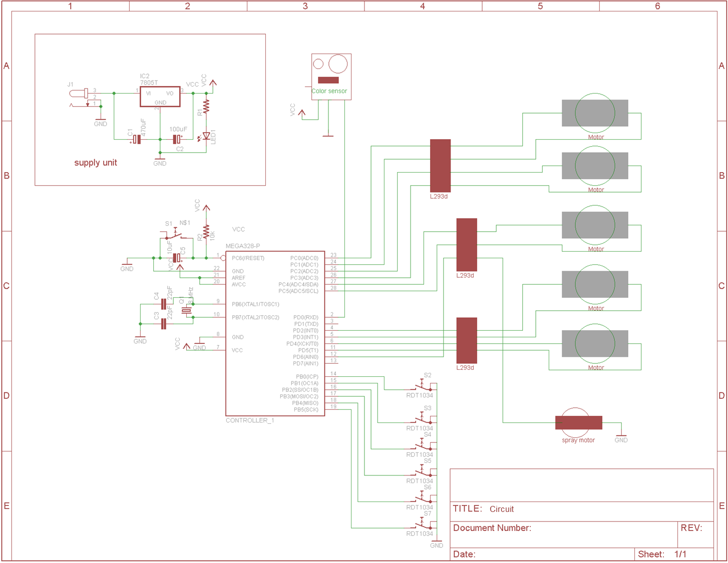Click the Color sensor module symbol
Image resolution: width=728 pixels, height=563 pixels.
click(x=331, y=77)
